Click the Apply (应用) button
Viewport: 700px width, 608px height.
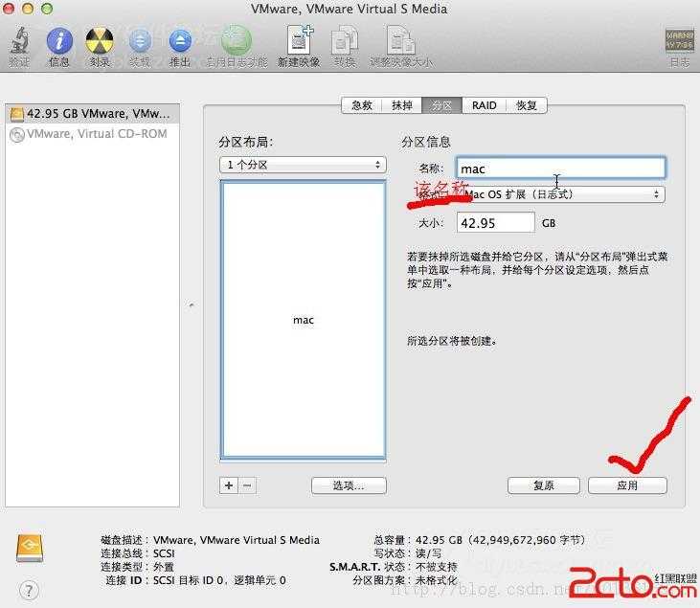pyautogui.click(x=627, y=485)
